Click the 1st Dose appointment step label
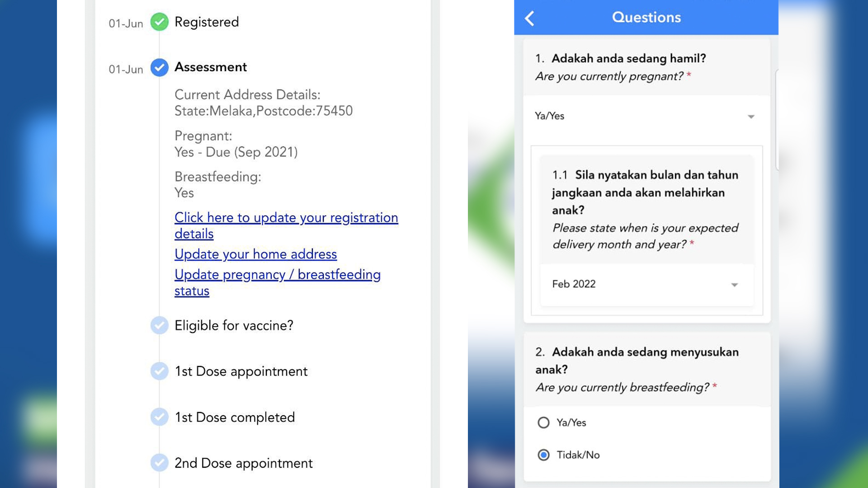 pos(241,371)
